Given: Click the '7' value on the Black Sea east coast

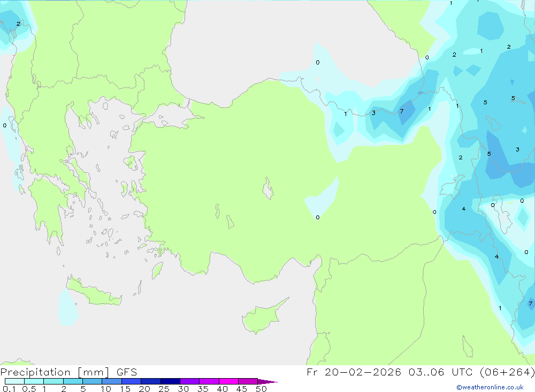Looking at the screenshot, I should [402, 111].
